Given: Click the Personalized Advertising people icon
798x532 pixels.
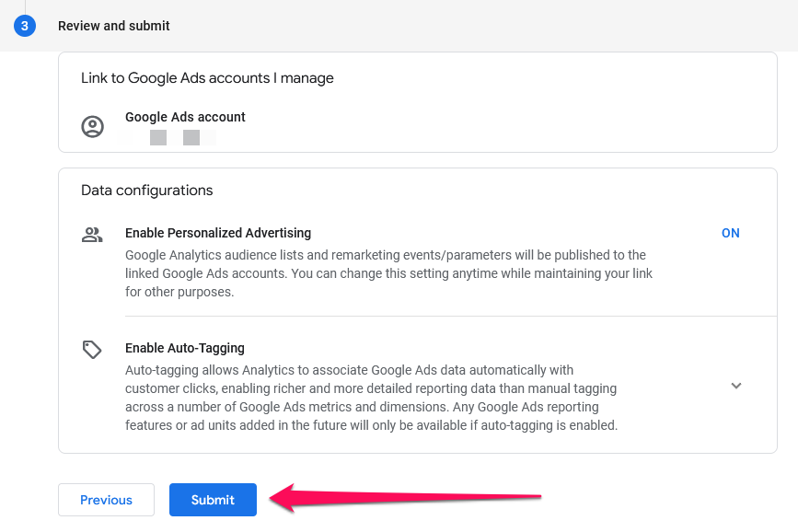Looking at the screenshot, I should click(92, 235).
